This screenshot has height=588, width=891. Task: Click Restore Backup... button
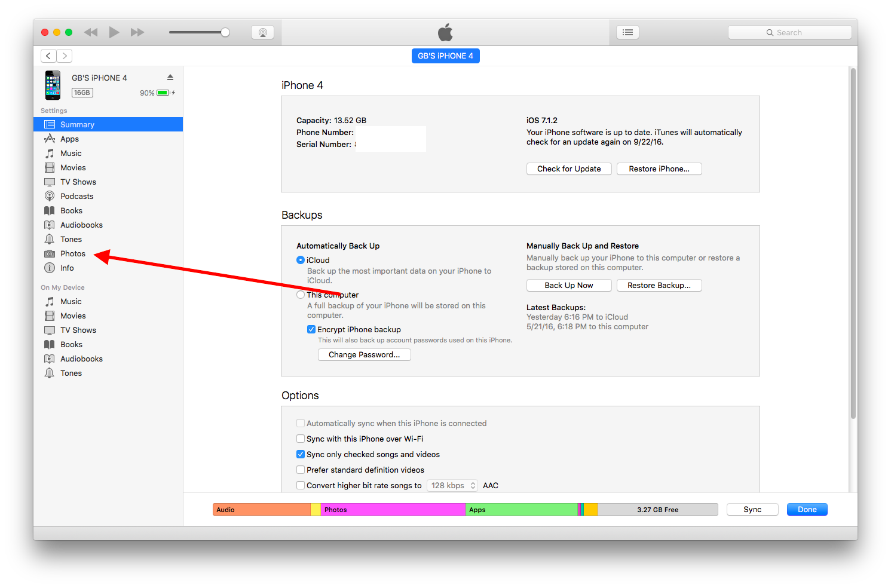pos(659,286)
